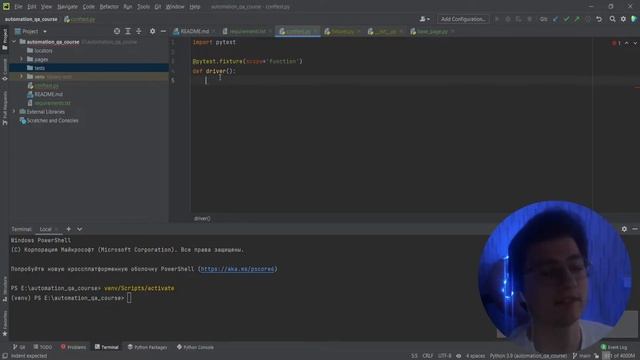640x360 pixels.
Task: Open the Tools menu
Action: (143, 7)
